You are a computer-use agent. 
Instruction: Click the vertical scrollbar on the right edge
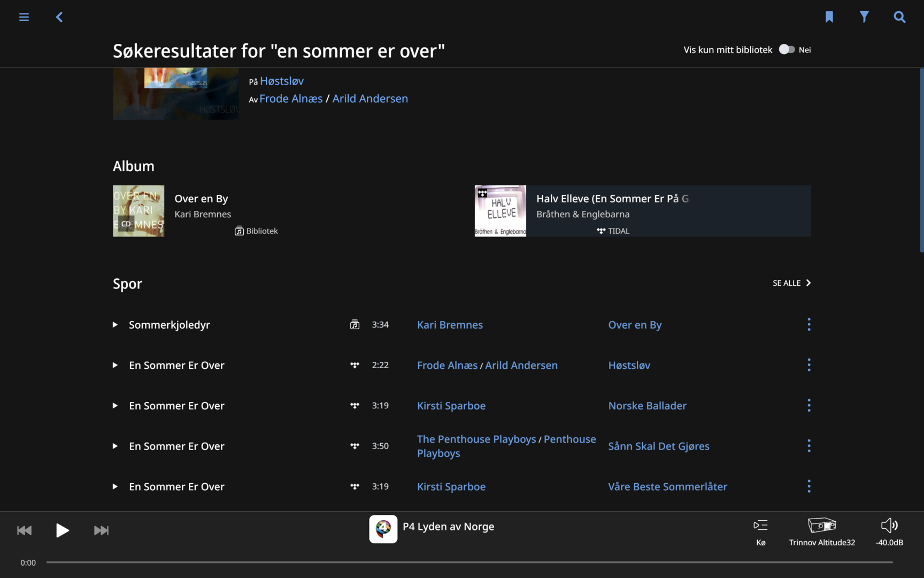(921, 161)
